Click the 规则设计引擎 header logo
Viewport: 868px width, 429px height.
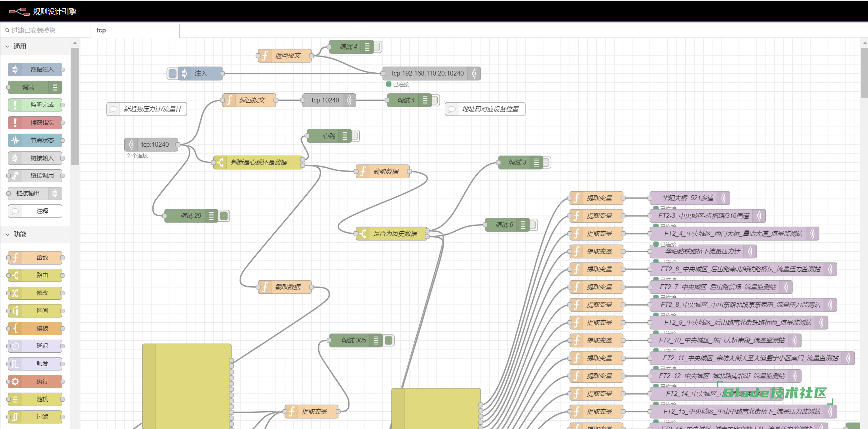(19, 11)
